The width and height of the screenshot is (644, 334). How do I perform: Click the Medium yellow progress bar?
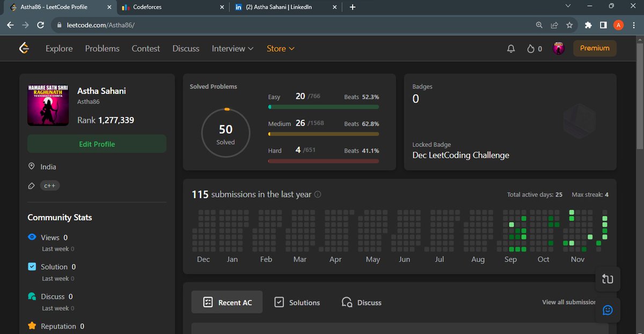tap(323, 134)
